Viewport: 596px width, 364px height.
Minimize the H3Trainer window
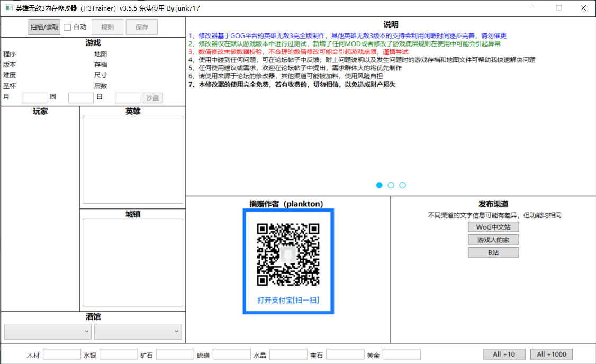point(535,8)
